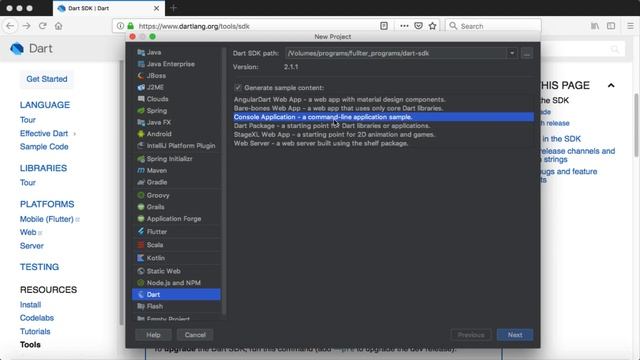Click the Dart logo on website

coord(31,49)
